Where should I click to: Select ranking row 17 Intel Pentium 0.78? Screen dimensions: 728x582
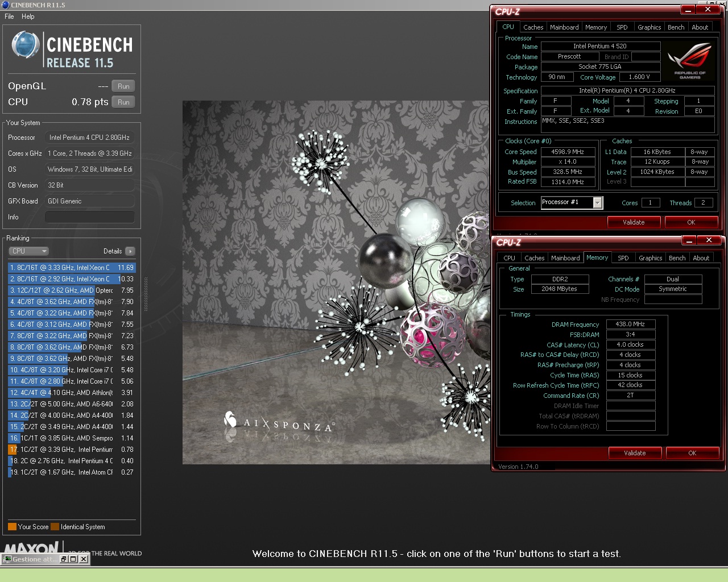pos(72,450)
